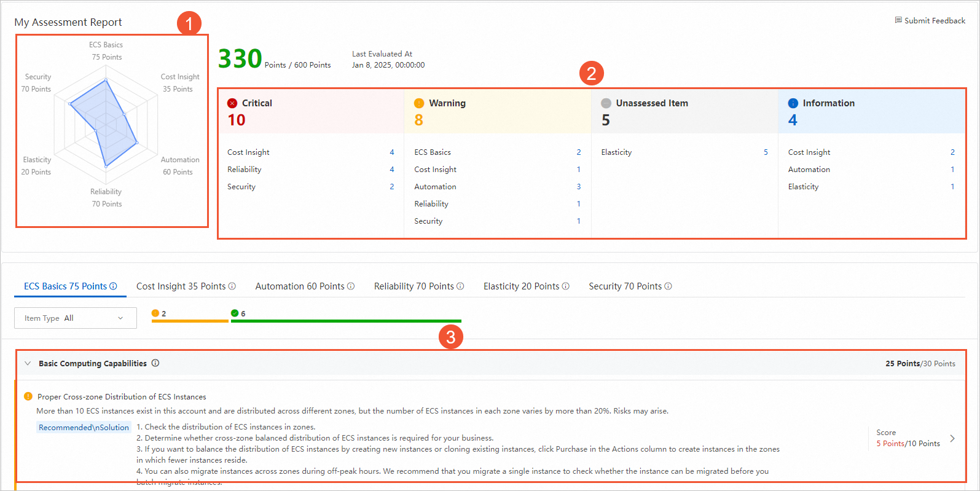Viewport: 980px width, 491px height.
Task: Open the Reliability 70 Points tab
Action: pyautogui.click(x=419, y=286)
